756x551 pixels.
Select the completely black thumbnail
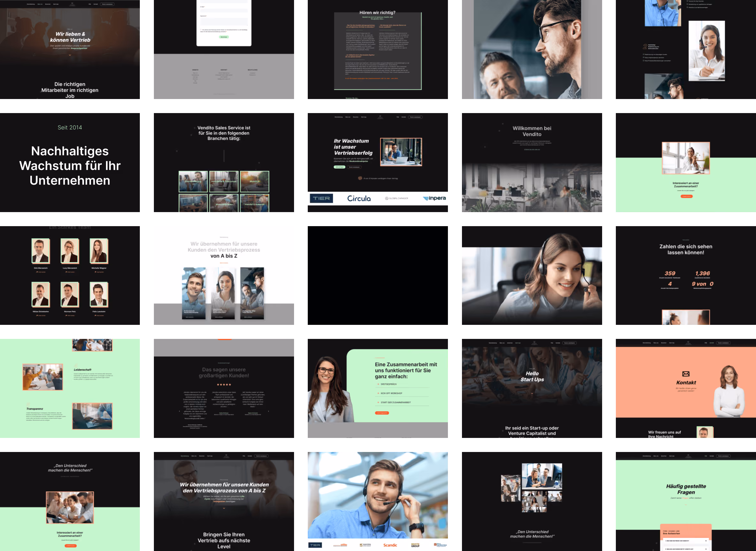(378, 275)
